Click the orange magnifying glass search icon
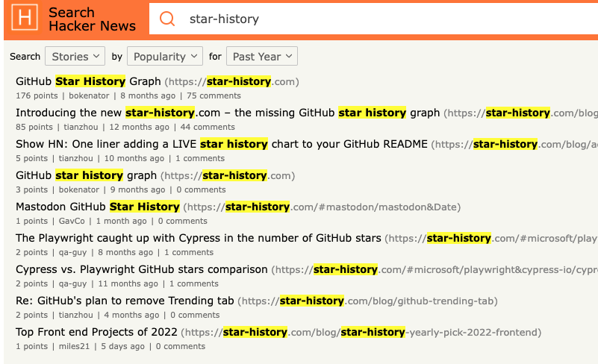Image resolution: width=598 pixels, height=364 pixels. tap(169, 19)
